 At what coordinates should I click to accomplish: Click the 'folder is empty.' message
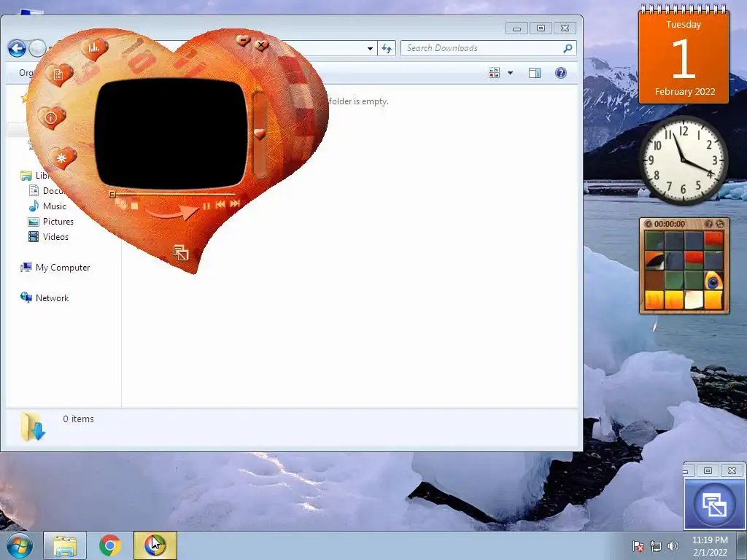point(359,101)
